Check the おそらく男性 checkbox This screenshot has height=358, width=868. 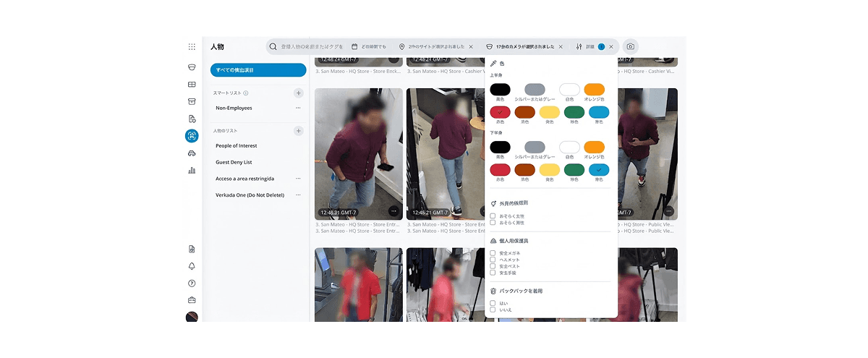493,222
